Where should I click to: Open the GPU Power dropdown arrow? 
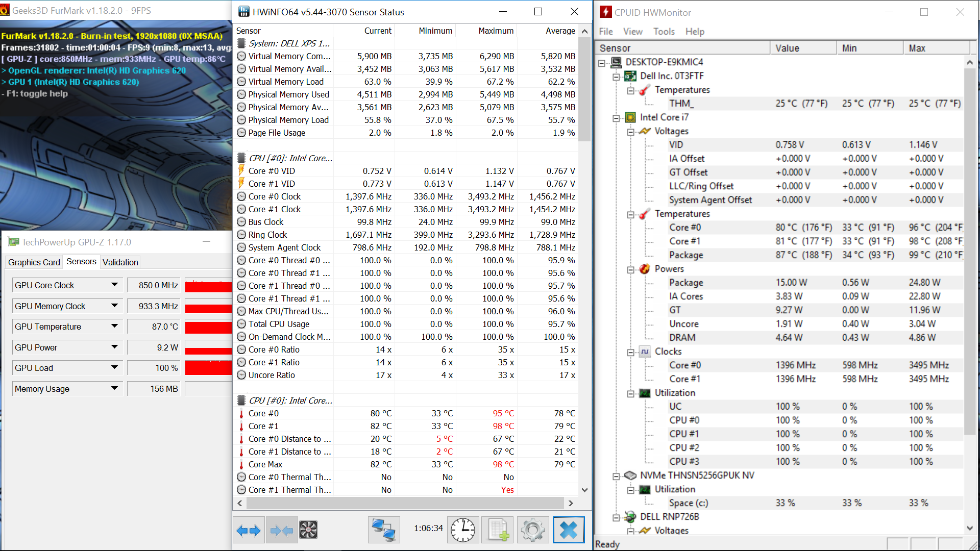[x=114, y=347]
